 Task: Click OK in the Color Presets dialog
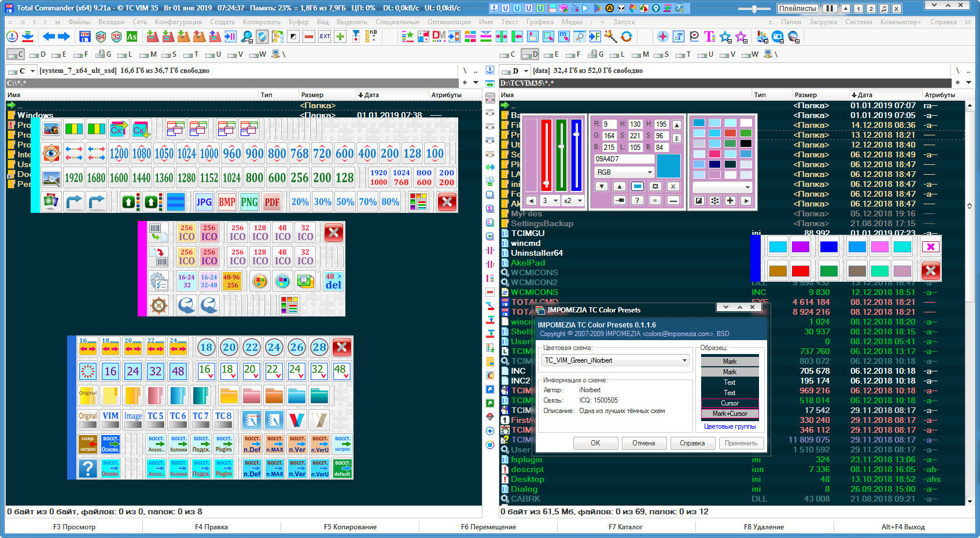[595, 443]
